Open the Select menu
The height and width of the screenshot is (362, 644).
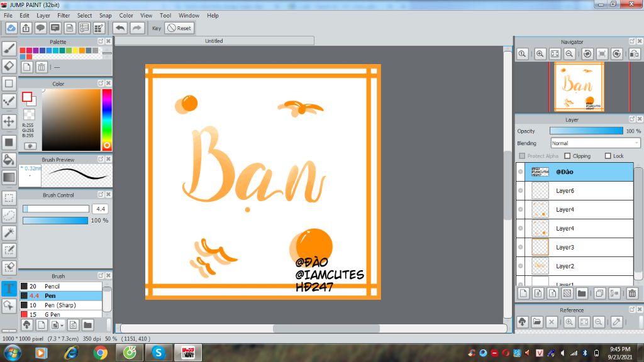pyautogui.click(x=85, y=16)
